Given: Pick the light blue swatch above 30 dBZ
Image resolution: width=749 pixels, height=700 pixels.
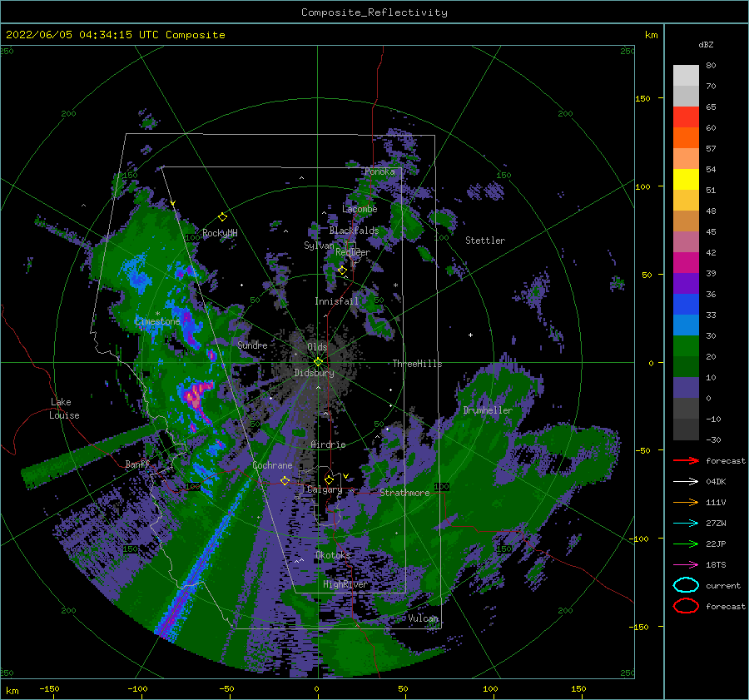Looking at the screenshot, I should coord(686,325).
